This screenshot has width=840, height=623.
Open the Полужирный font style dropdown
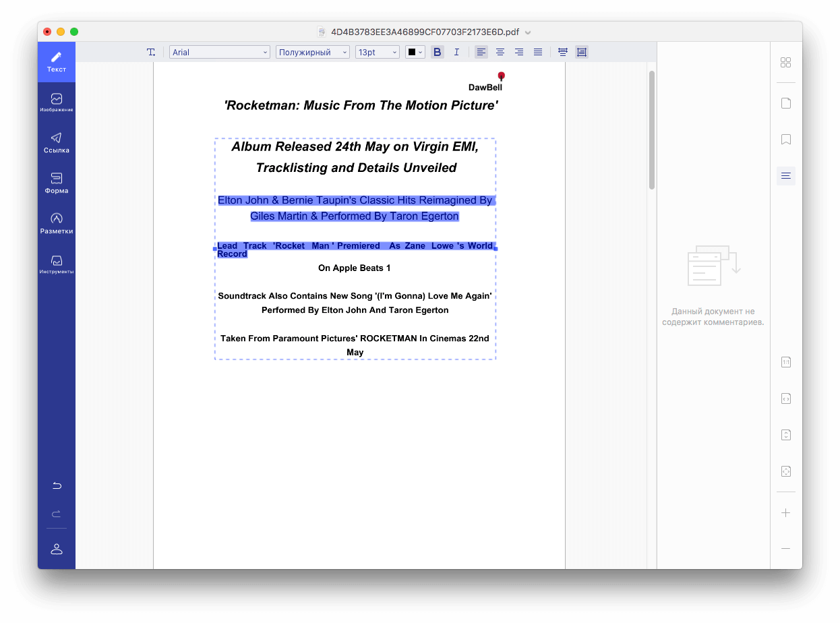[312, 51]
